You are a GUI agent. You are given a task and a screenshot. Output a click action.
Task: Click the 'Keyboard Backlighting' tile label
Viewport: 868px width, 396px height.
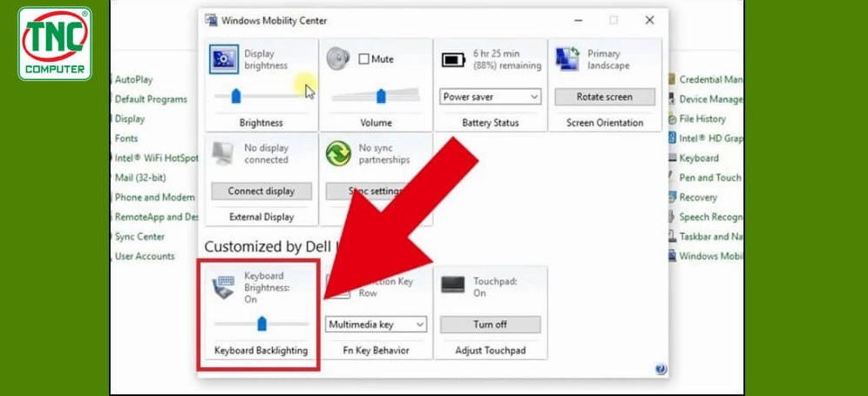pos(261,351)
